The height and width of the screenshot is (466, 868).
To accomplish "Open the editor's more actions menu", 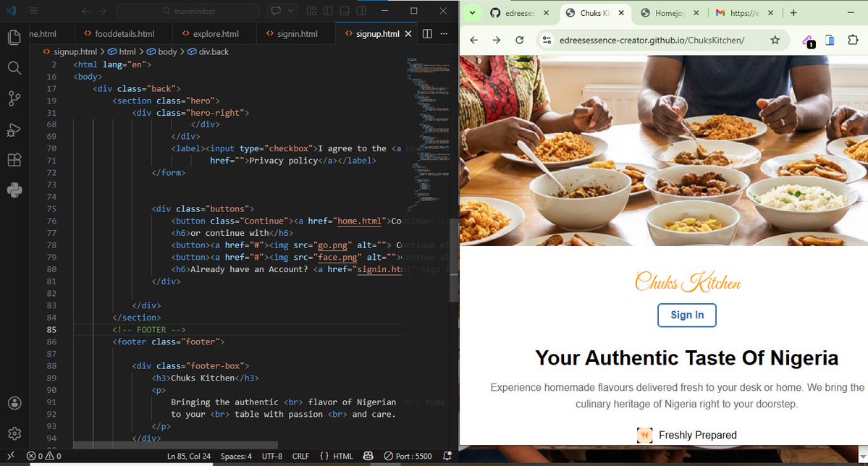I will 444,33.
